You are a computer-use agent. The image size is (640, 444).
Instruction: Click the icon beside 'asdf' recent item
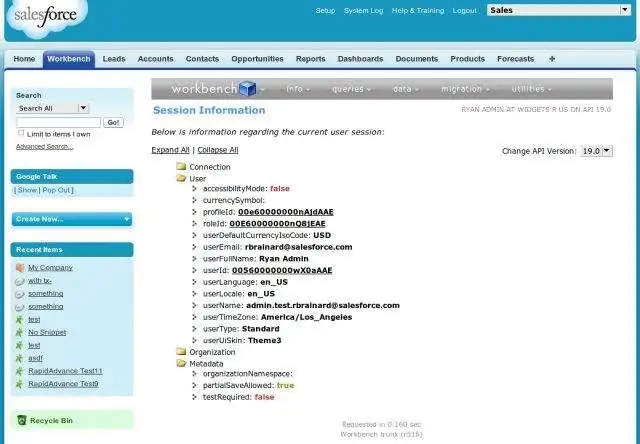point(19,358)
